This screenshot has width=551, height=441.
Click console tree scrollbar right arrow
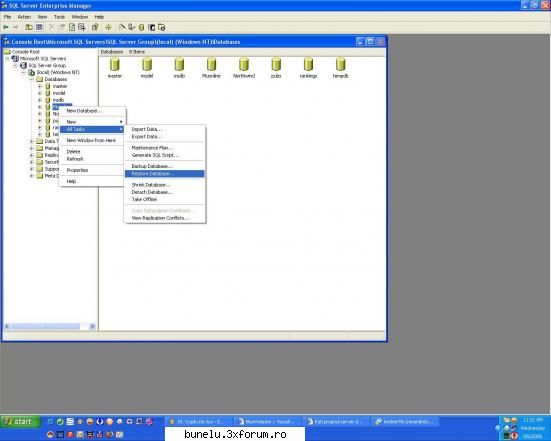pyautogui.click(x=92, y=326)
